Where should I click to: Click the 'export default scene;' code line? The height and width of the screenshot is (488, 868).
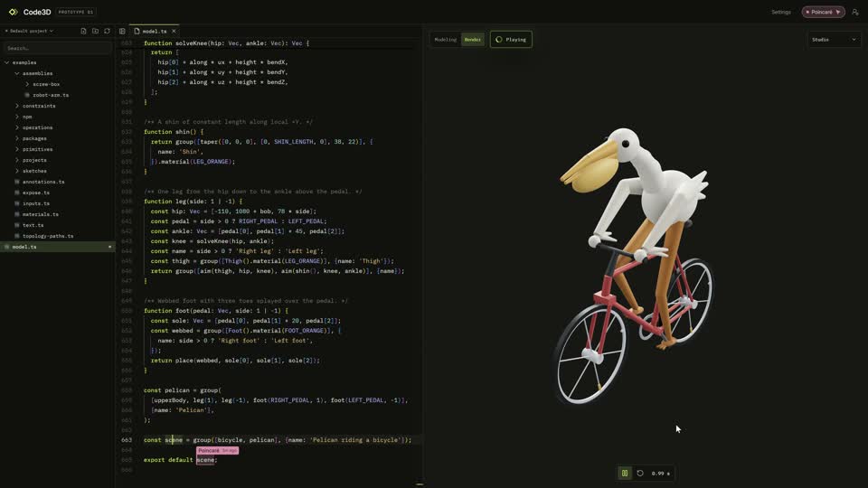[x=181, y=460]
